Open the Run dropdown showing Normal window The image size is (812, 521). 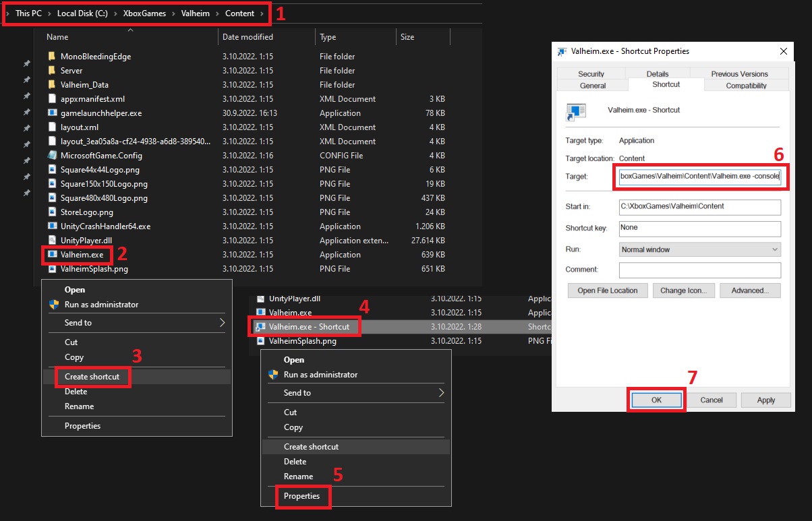pyautogui.click(x=700, y=249)
